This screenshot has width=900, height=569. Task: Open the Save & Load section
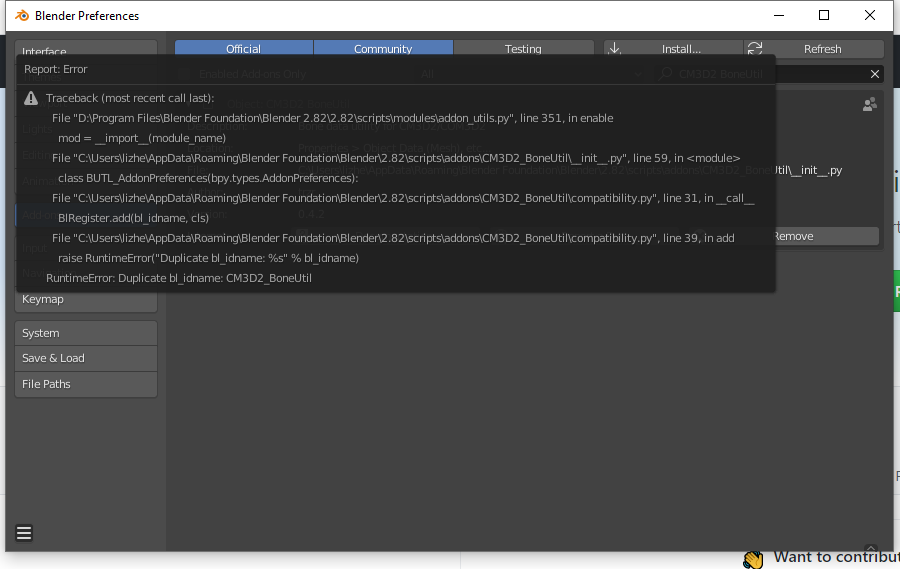pos(86,358)
